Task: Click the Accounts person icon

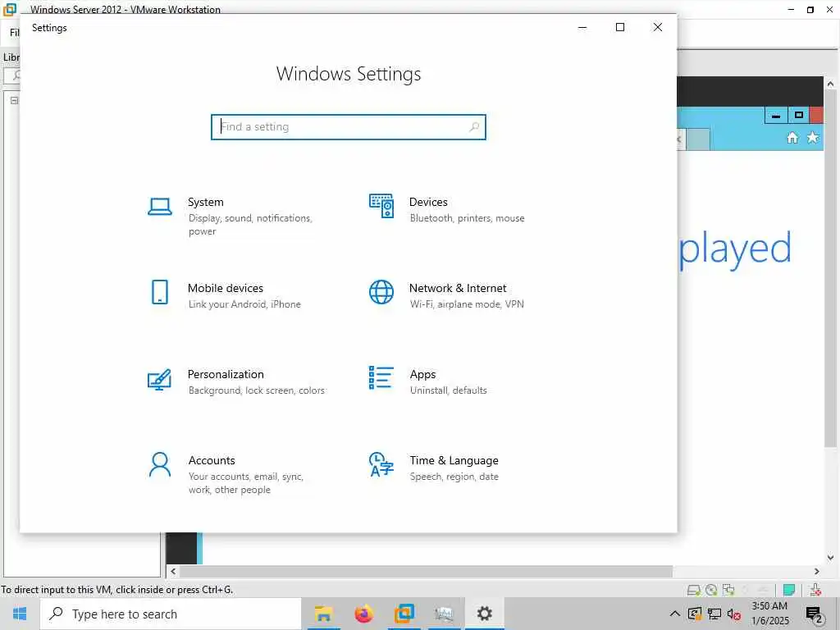Action: [160, 464]
